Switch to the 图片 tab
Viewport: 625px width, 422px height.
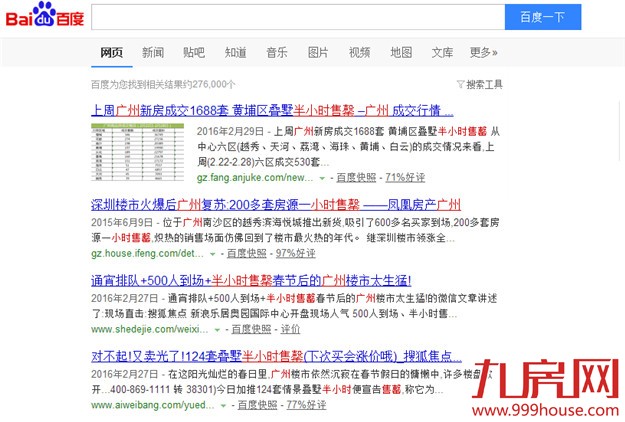pyautogui.click(x=318, y=53)
